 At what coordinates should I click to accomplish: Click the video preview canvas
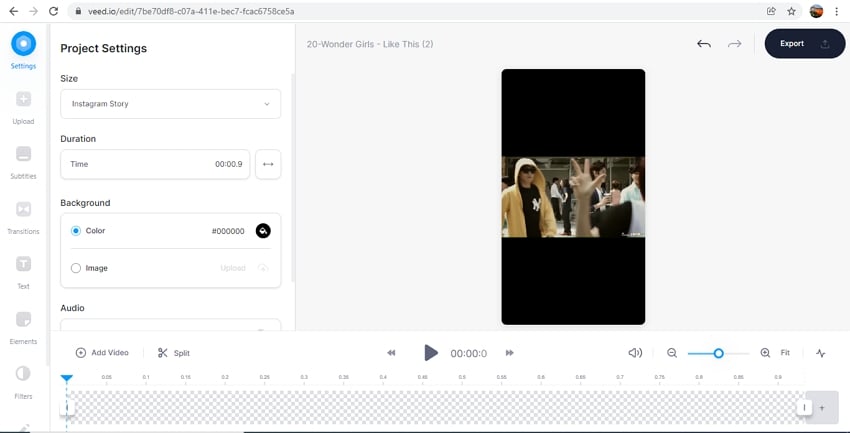[573, 197]
